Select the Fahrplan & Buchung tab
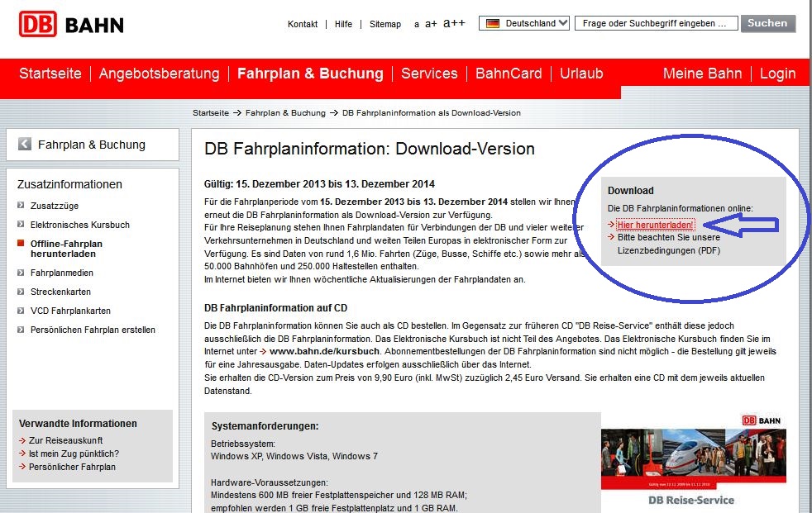 pos(310,74)
